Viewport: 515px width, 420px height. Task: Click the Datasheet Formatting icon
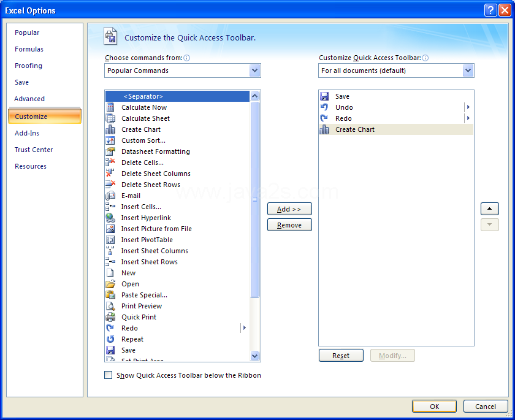pos(110,151)
